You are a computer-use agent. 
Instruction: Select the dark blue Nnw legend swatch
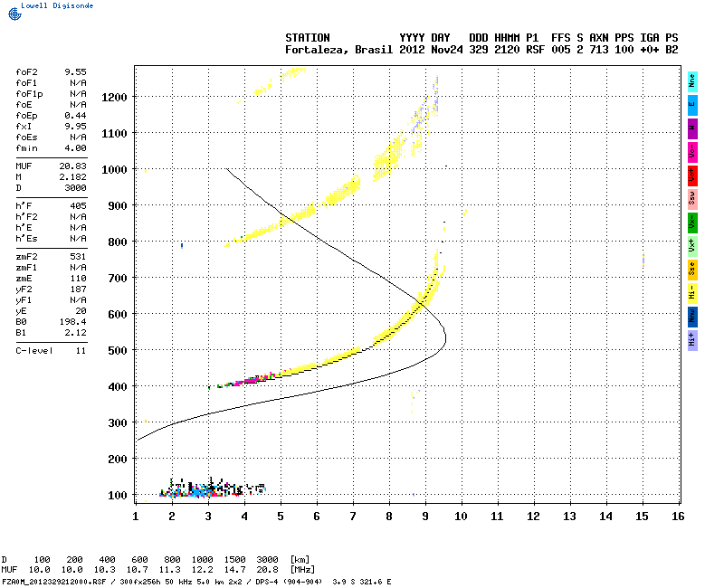[x=692, y=318]
